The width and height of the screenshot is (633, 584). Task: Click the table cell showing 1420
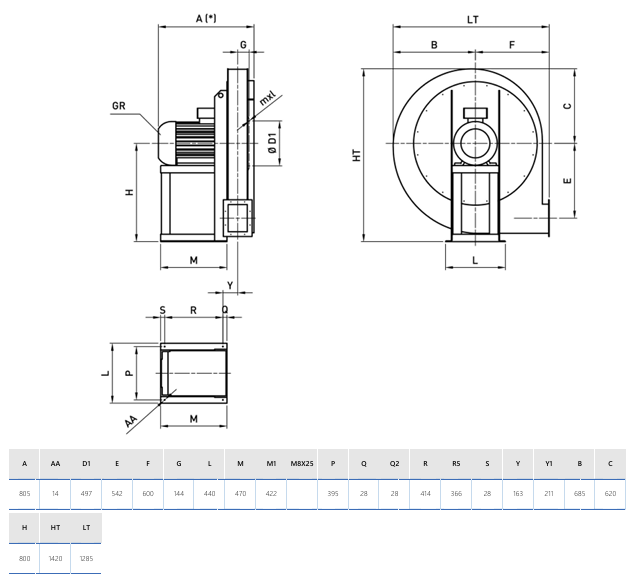pos(55,560)
